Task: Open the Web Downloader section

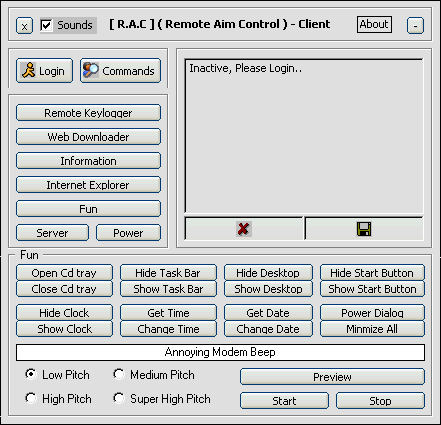Action: click(88, 137)
